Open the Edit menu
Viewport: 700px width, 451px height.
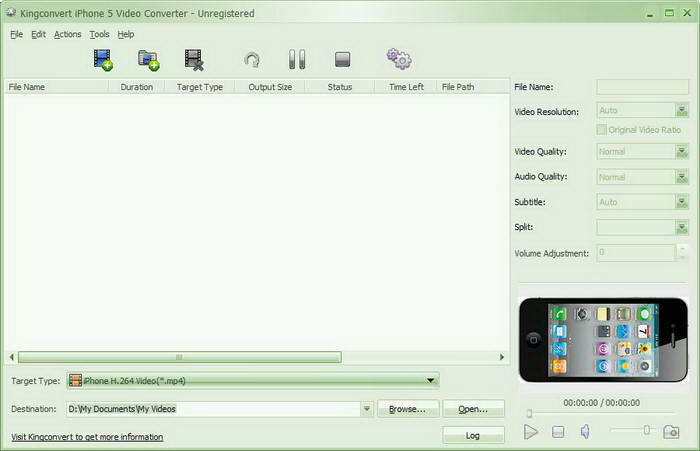tap(38, 34)
